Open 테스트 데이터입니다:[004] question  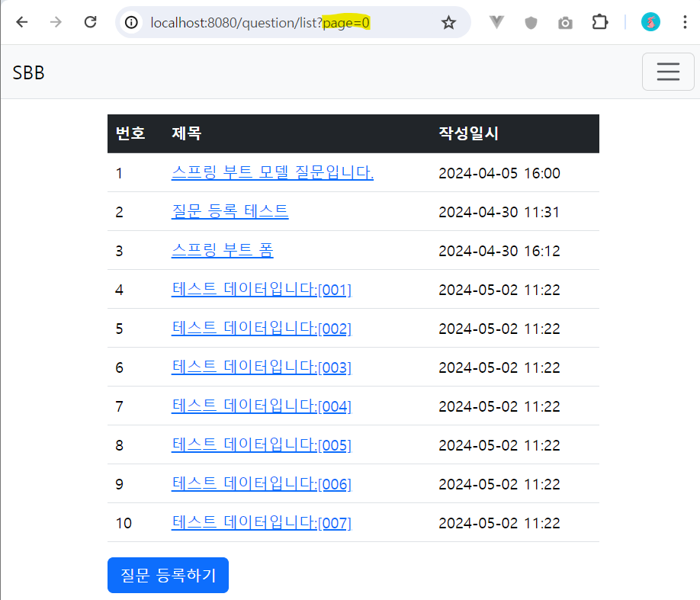click(262, 406)
